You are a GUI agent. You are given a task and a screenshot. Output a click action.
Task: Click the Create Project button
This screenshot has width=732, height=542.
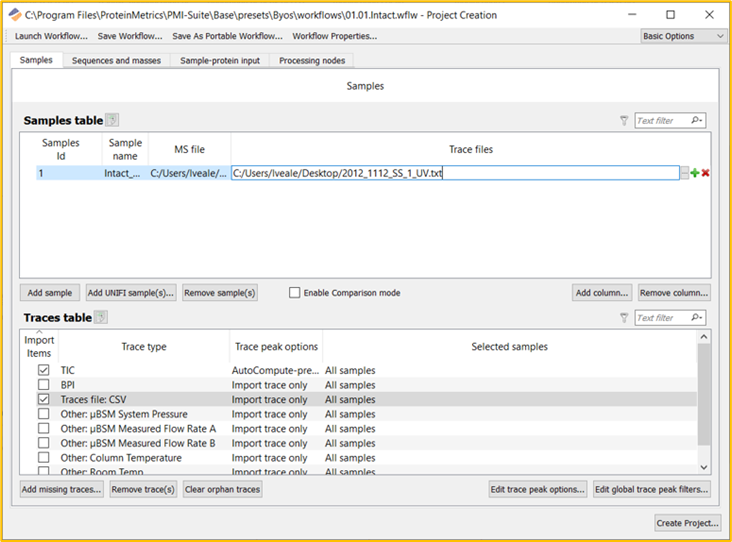[x=687, y=523]
